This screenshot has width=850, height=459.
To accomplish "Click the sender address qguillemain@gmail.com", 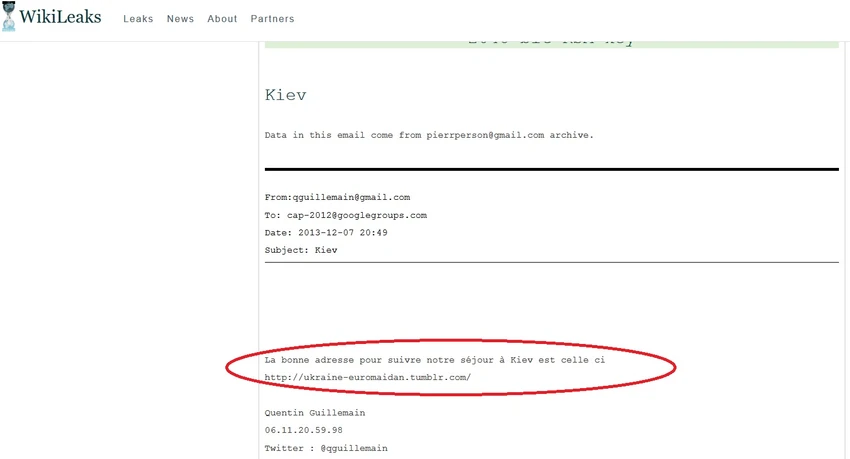I will click(x=351, y=197).
